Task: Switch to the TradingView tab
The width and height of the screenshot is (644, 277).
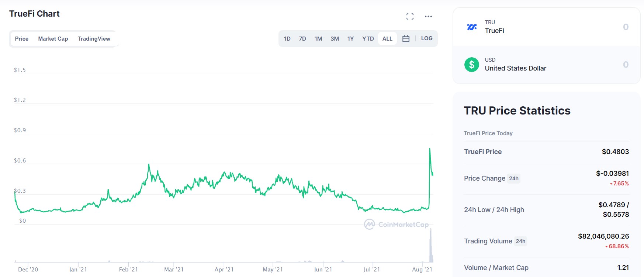Action: (94, 38)
